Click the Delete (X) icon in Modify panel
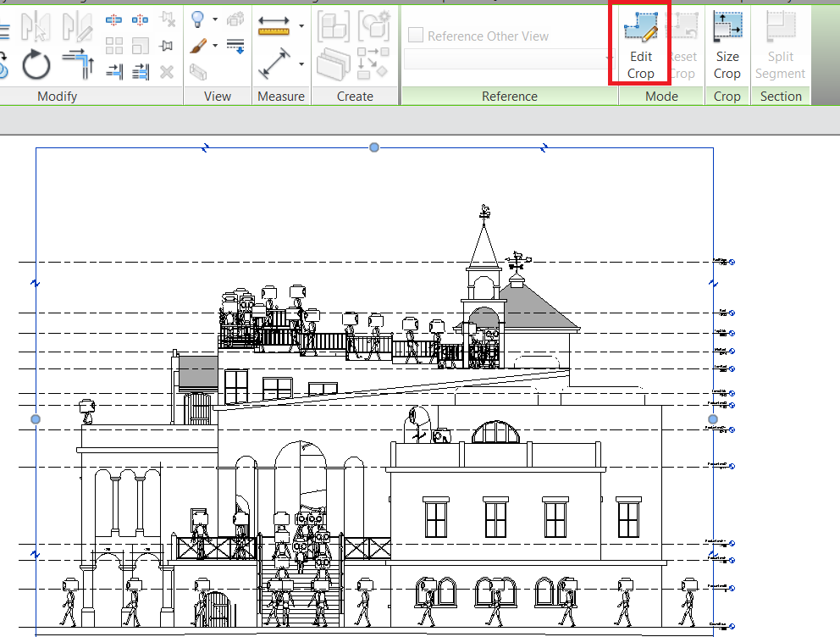This screenshot has width=840, height=637. click(166, 72)
